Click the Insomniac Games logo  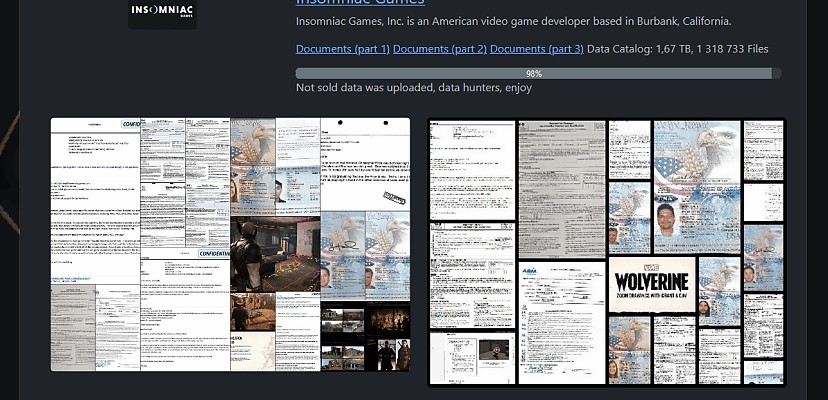point(162,11)
